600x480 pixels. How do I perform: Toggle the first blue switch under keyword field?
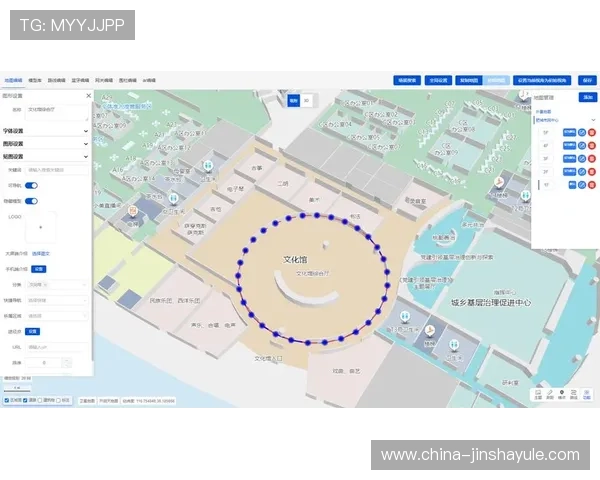(31, 186)
